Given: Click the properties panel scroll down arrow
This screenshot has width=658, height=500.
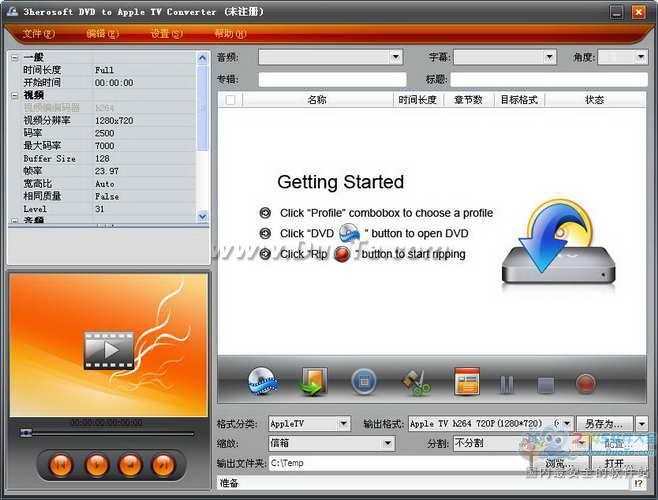Looking at the screenshot, I should (x=202, y=217).
